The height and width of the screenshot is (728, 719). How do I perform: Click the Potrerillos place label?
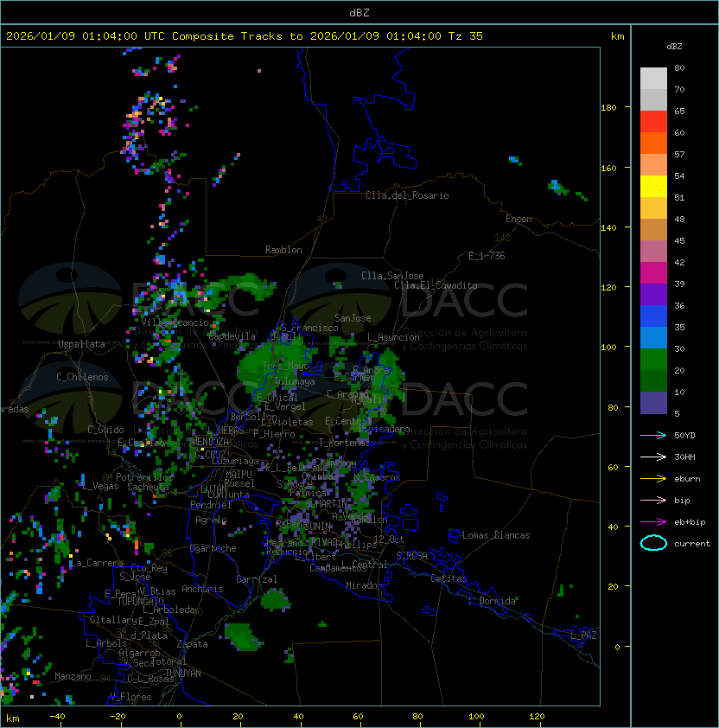coord(144,477)
